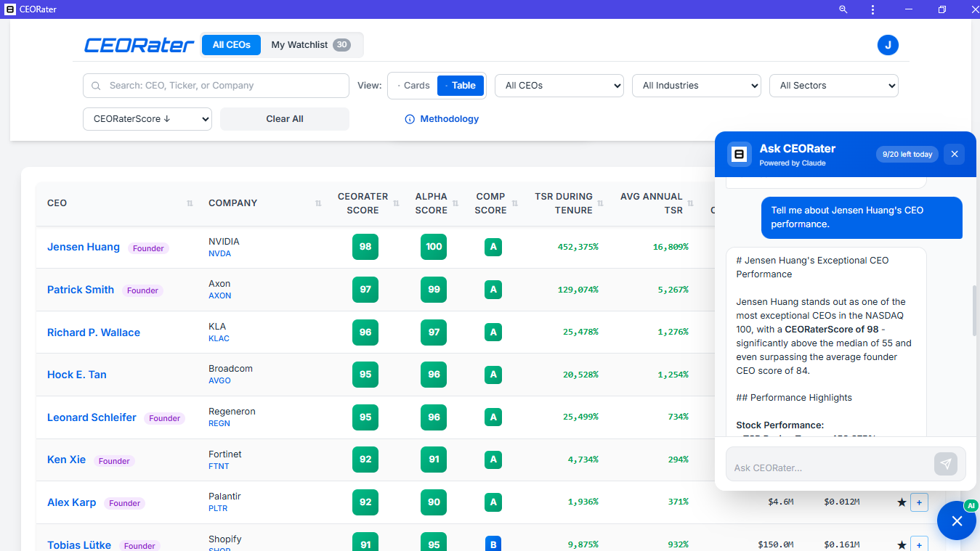
Task: Open the CEORaterScore sort dropdown
Action: click(147, 119)
